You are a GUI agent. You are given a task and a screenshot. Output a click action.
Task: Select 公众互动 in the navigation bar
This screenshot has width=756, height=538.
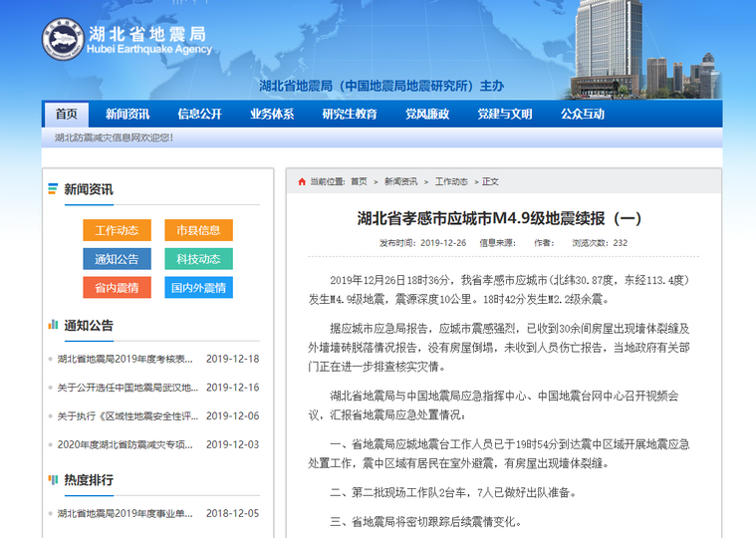coord(582,114)
